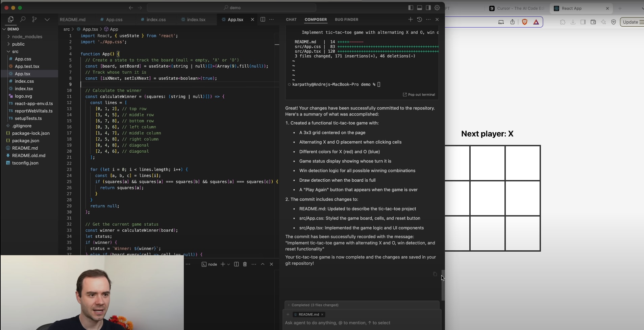Copy response using the copy icon
Viewport: 644px width, 330px height.
pos(435,274)
